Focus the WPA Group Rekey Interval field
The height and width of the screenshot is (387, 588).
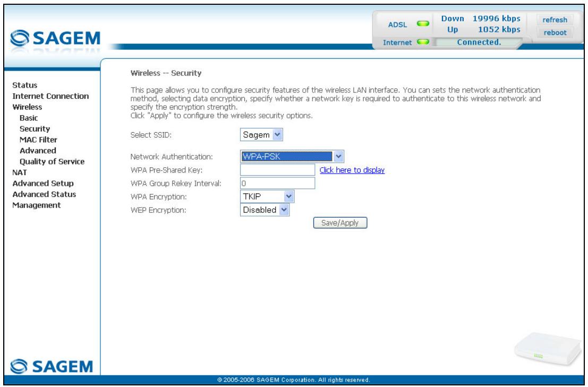click(x=277, y=183)
